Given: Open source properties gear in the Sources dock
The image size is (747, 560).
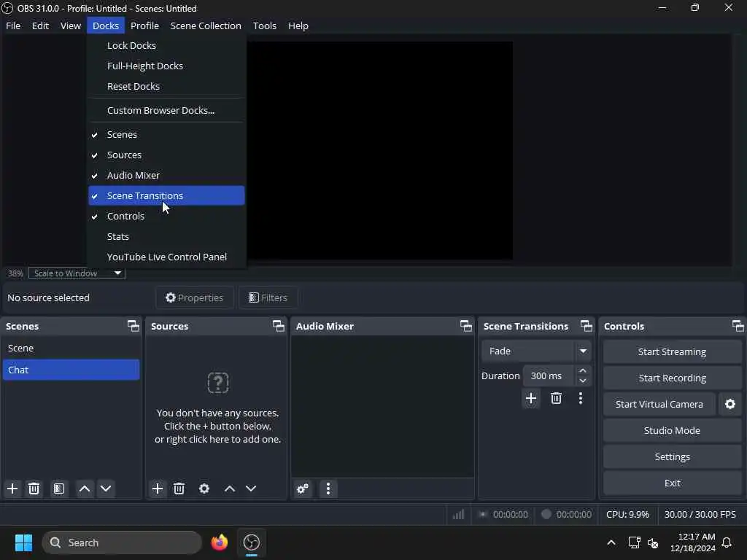Looking at the screenshot, I should pos(204,489).
